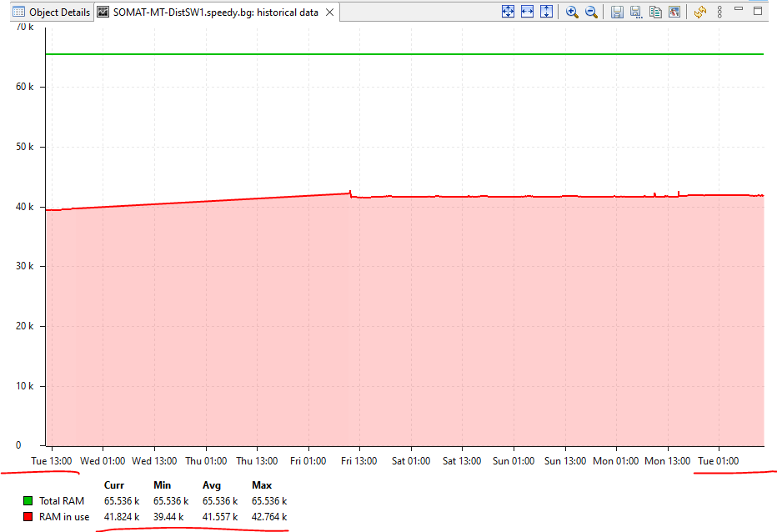Click the green Total RAM line in chart
Image resolution: width=777 pixels, height=532 pixels.
(404, 54)
